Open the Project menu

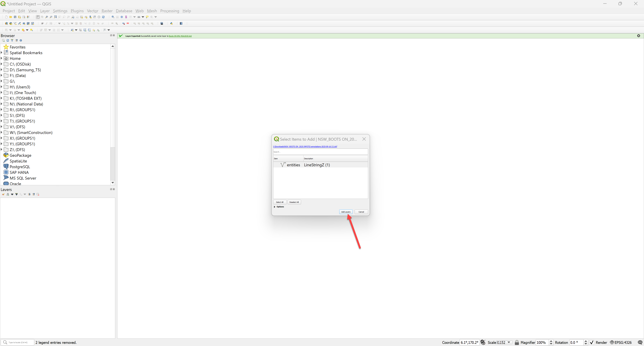click(9, 11)
